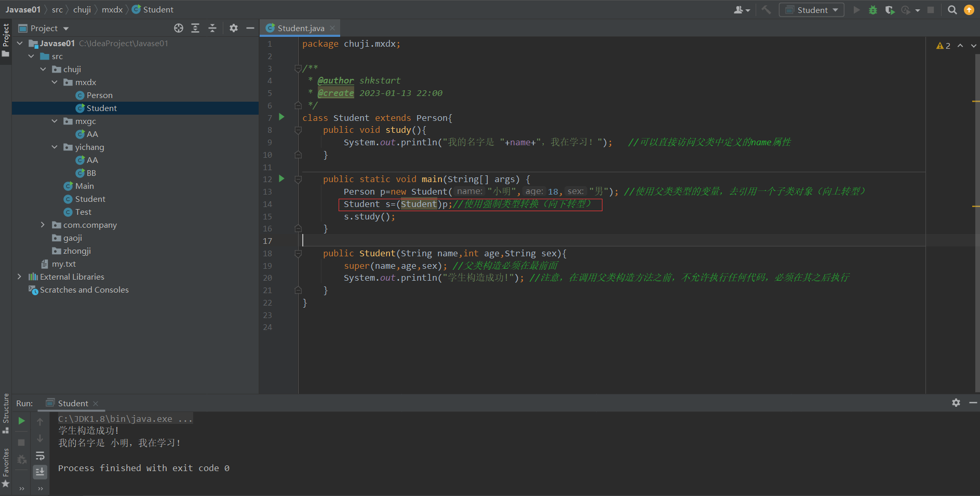Rerun Student from the Run panel

[x=21, y=421]
